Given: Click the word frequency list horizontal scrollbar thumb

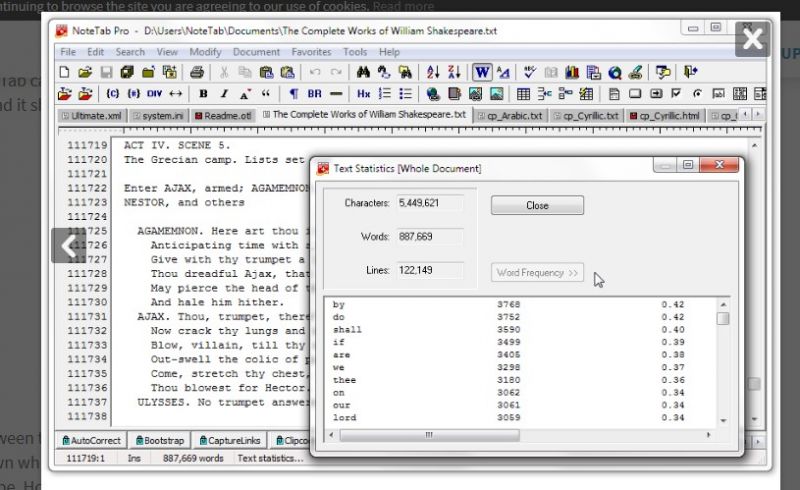Looking at the screenshot, I should [430, 435].
